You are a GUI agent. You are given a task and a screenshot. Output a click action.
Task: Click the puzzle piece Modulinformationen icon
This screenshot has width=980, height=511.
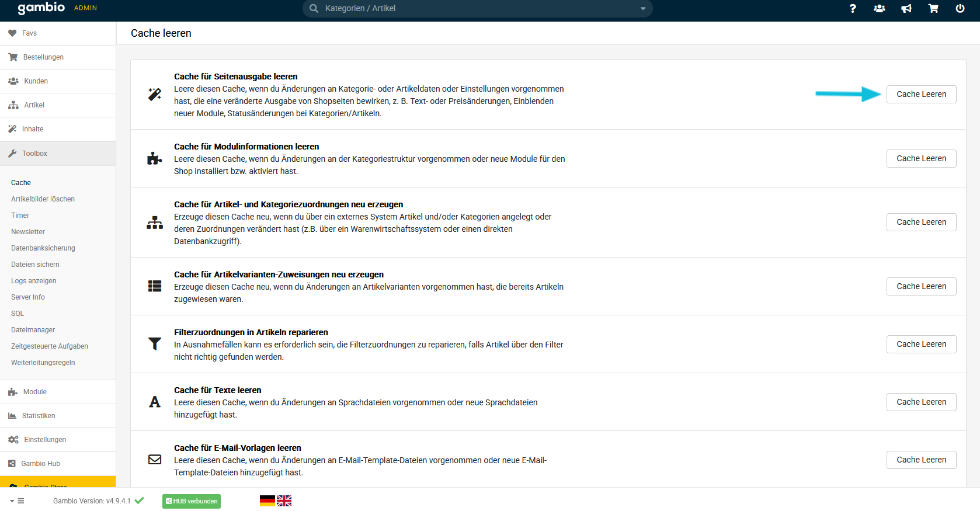click(x=155, y=158)
